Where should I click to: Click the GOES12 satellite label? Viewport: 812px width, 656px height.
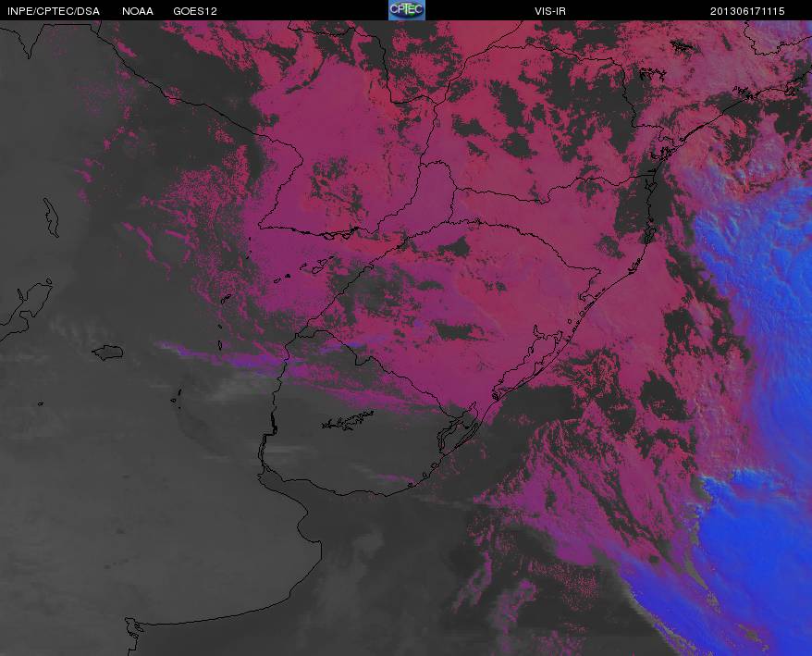(195, 11)
